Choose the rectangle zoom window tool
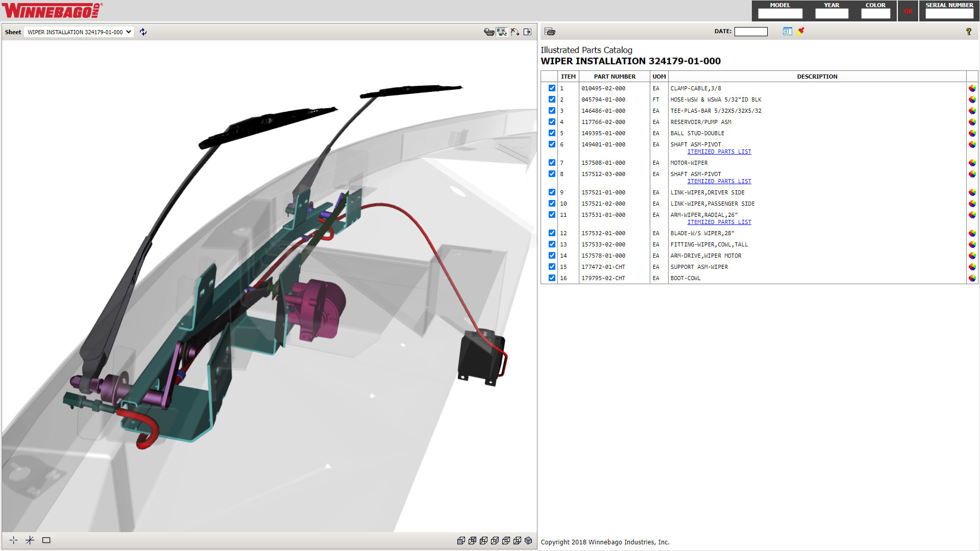The width and height of the screenshot is (980, 551). 46,540
